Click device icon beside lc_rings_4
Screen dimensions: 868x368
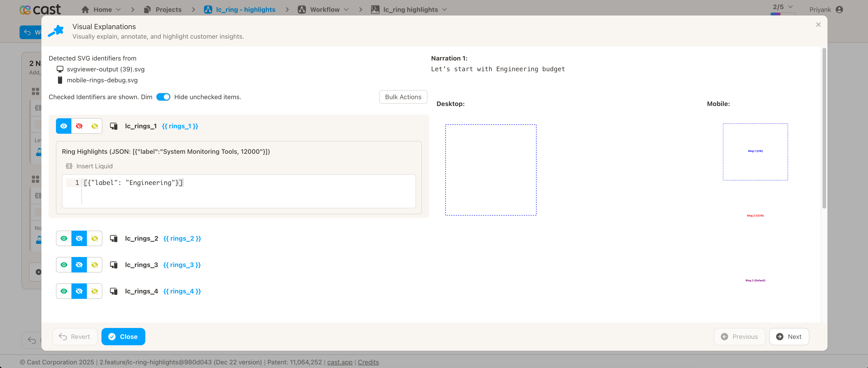[x=114, y=291]
